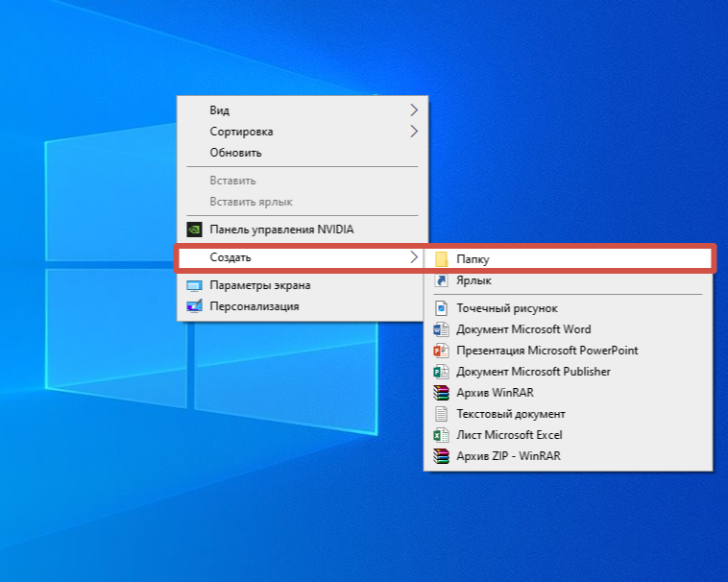
Task: Open Параметры экрана
Action: pyautogui.click(x=303, y=285)
